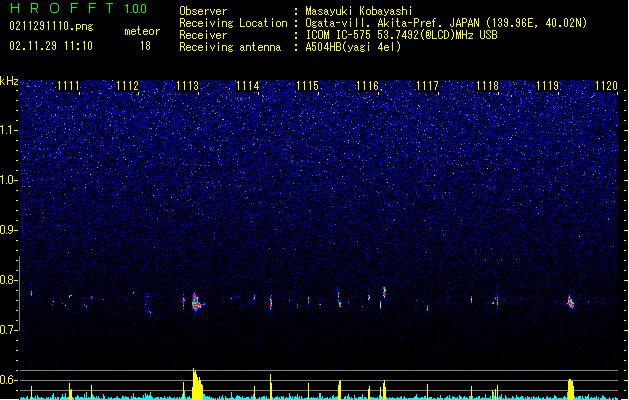Image resolution: width=629 pixels, height=400 pixels.
Task: Click the bright meteor echo after 1119
Action: (571, 302)
